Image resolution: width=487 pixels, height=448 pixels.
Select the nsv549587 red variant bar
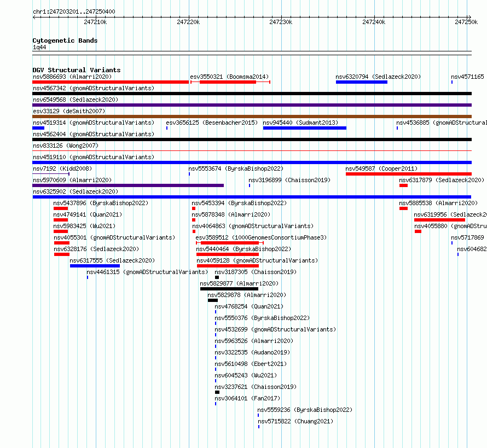(409, 174)
